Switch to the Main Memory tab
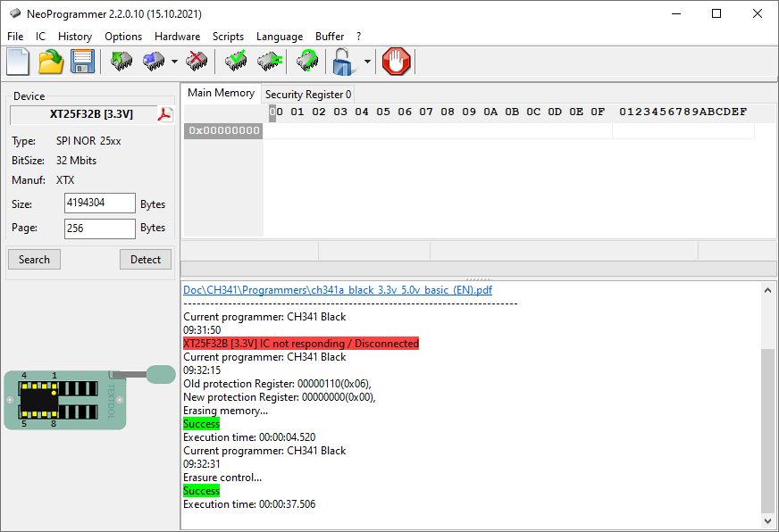This screenshot has height=532, width=779. 221,93
